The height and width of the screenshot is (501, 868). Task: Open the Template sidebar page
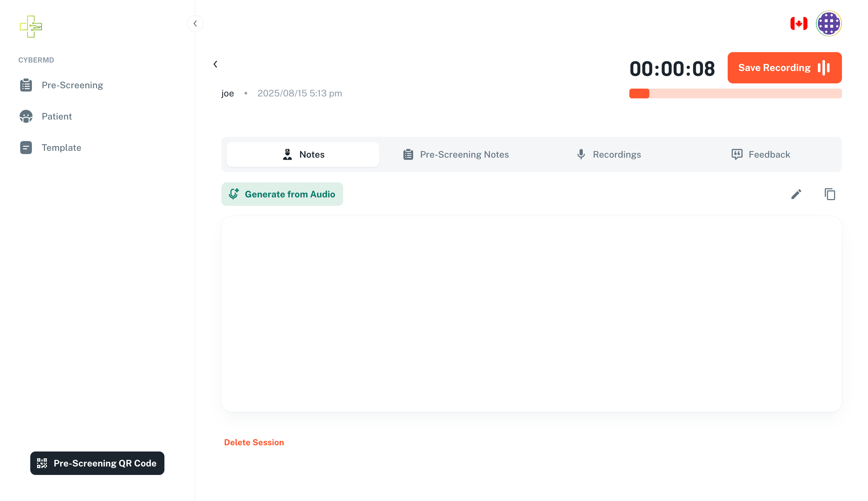[x=61, y=148]
